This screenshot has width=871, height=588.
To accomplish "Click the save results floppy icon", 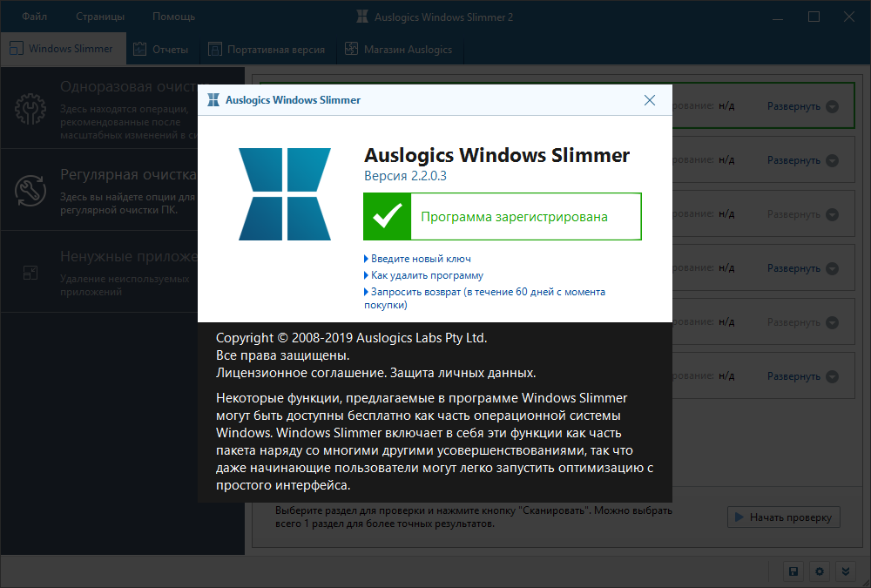I will click(x=793, y=571).
